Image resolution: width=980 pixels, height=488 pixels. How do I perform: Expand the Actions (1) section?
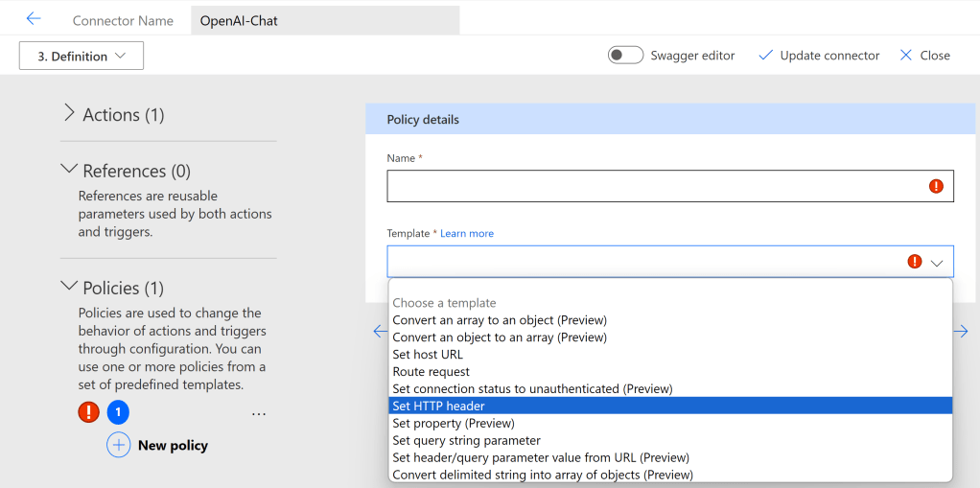(69, 114)
